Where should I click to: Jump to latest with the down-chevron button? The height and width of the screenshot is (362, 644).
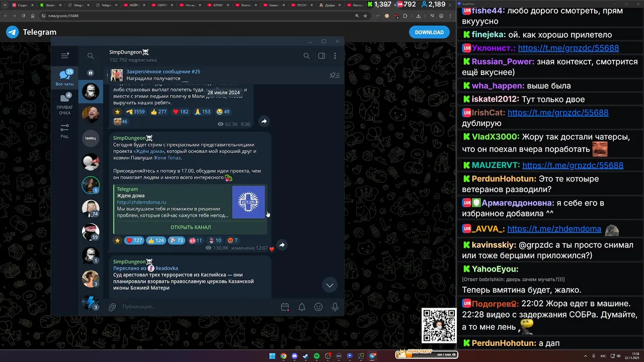pyautogui.click(x=330, y=285)
